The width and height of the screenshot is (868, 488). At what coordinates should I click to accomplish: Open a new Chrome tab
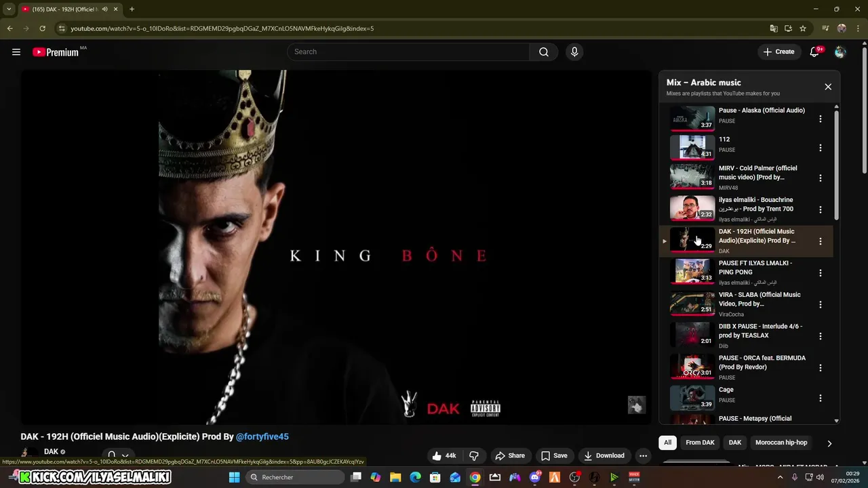click(x=132, y=9)
